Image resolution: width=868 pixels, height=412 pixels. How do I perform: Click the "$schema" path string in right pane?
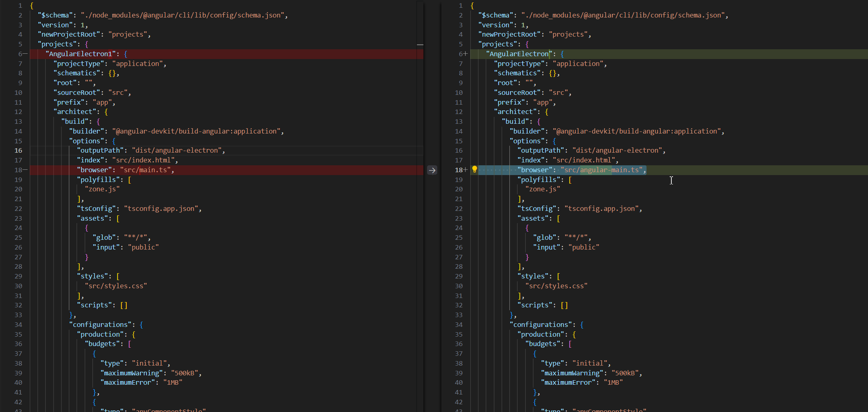(623, 15)
